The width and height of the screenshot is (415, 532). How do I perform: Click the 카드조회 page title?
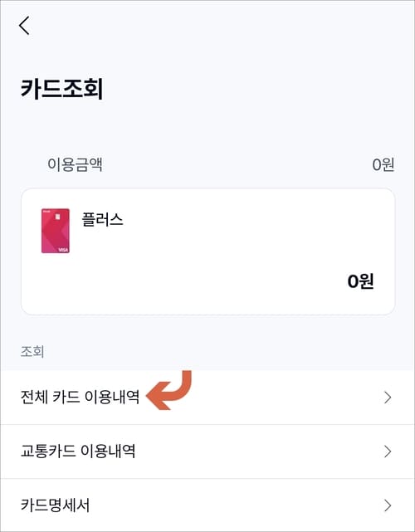61,89
